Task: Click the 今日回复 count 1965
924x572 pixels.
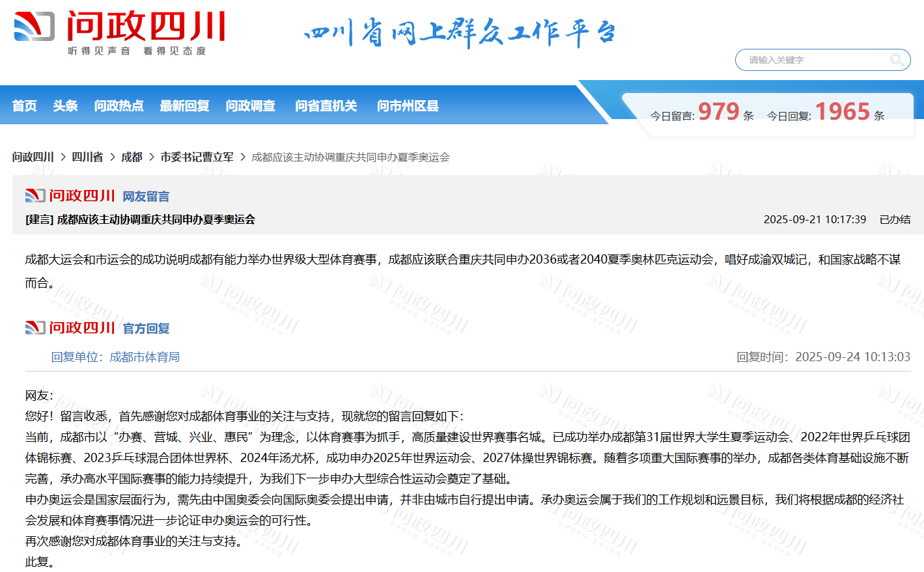Action: (842, 112)
